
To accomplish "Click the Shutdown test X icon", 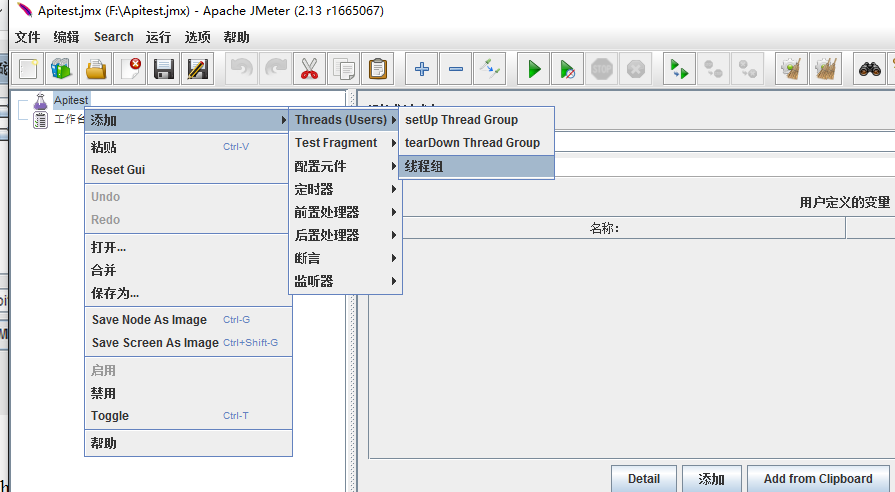I will [x=635, y=69].
